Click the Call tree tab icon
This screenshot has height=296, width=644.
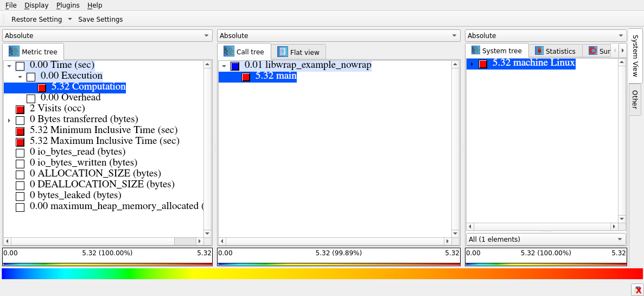click(x=229, y=52)
